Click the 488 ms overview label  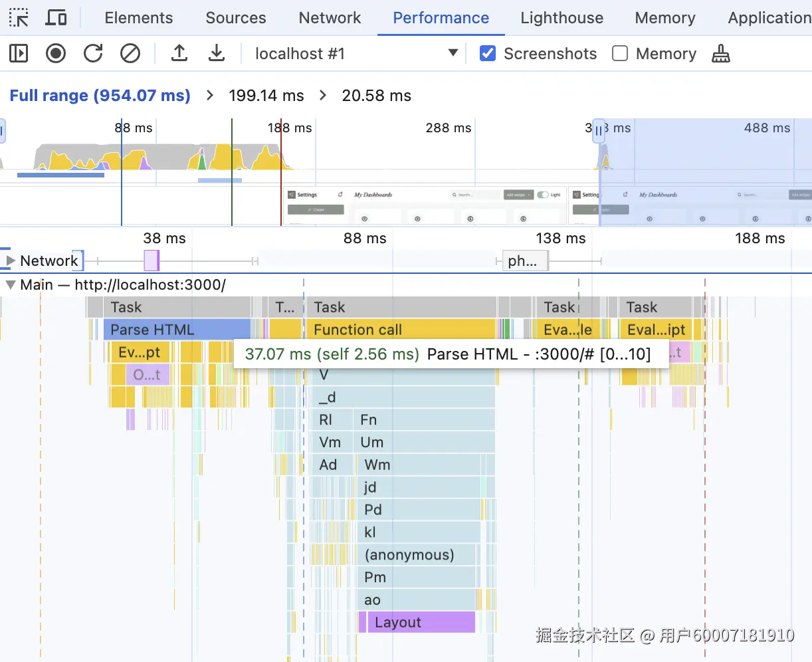tap(767, 128)
